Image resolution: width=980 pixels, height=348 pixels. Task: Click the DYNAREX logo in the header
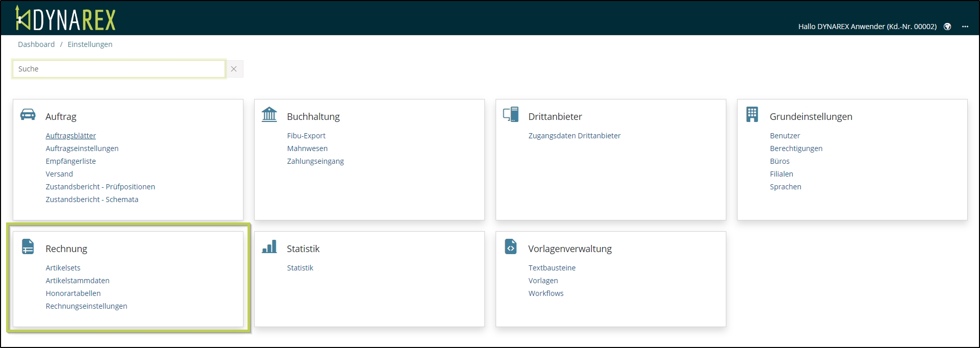pyautogui.click(x=65, y=18)
